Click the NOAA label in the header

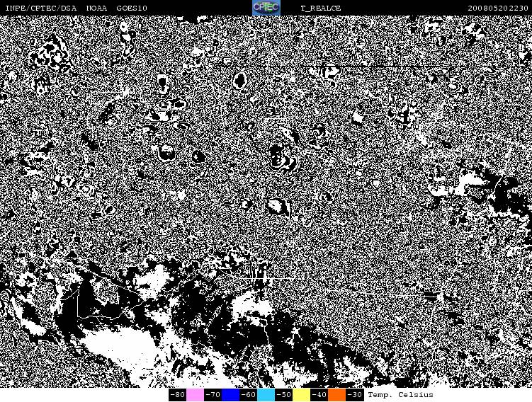click(97, 8)
